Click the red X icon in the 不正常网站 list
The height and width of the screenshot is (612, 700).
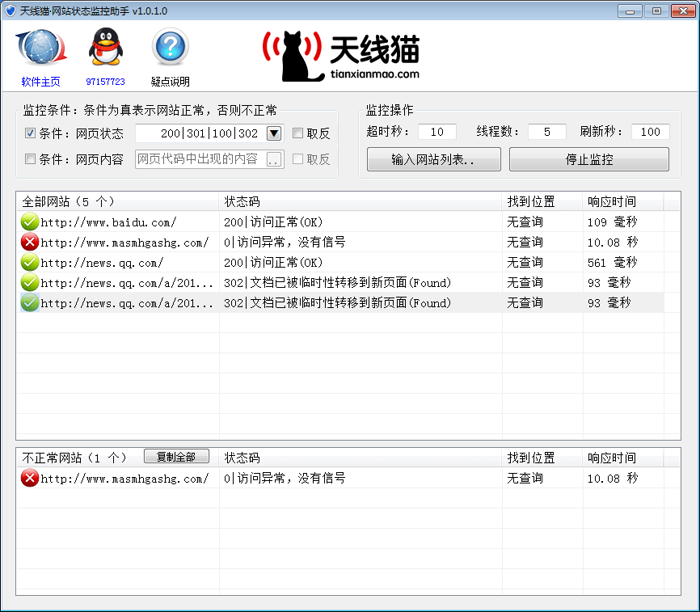pyautogui.click(x=29, y=478)
